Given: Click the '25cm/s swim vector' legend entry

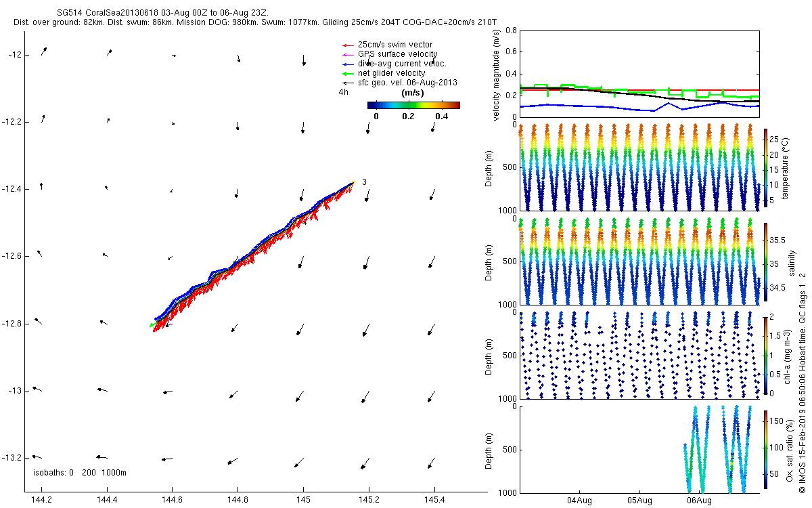Looking at the screenshot, I should pyautogui.click(x=394, y=45).
